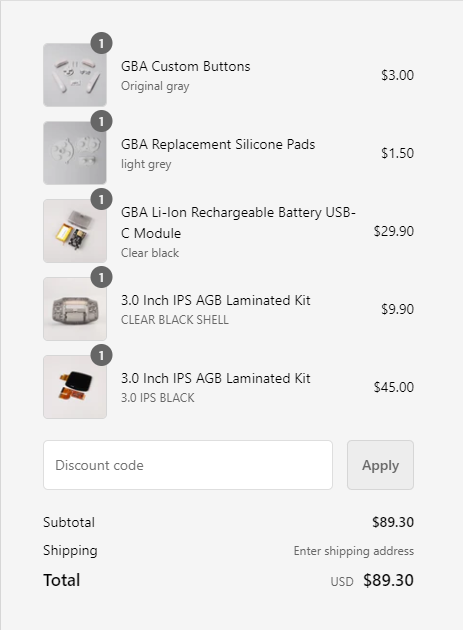This screenshot has height=630, width=463.
Task: Click the GBA Custom Buttons product thumbnail
Action: (x=75, y=75)
